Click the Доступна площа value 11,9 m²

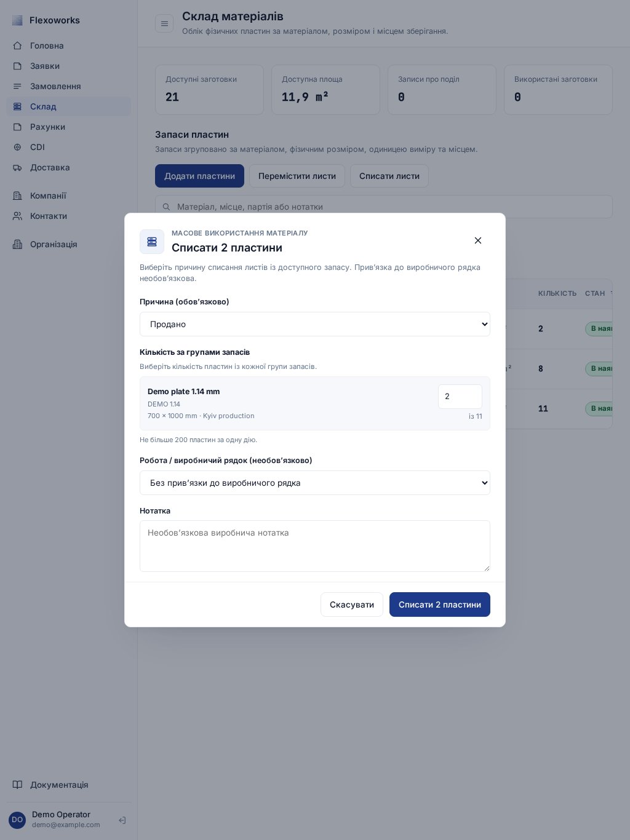tap(305, 97)
